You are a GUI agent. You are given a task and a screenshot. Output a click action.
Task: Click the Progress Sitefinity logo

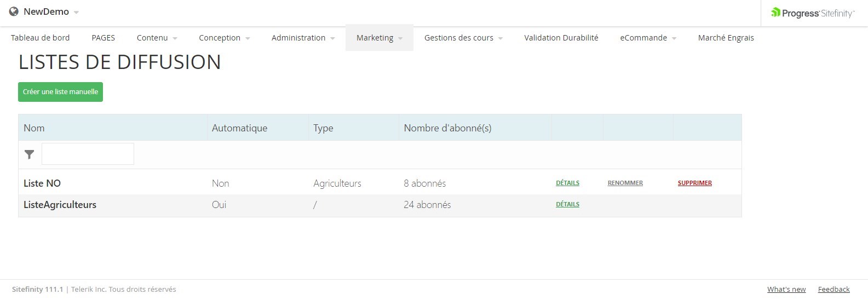point(813,13)
